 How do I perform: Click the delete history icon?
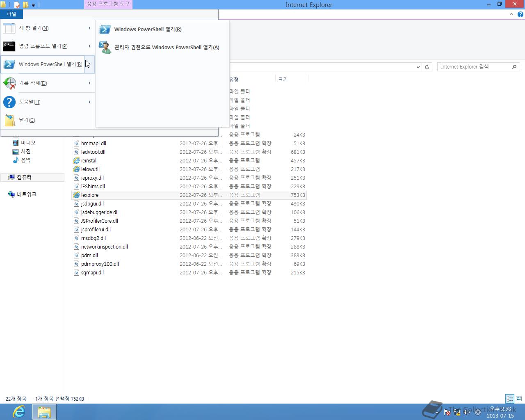click(9, 83)
